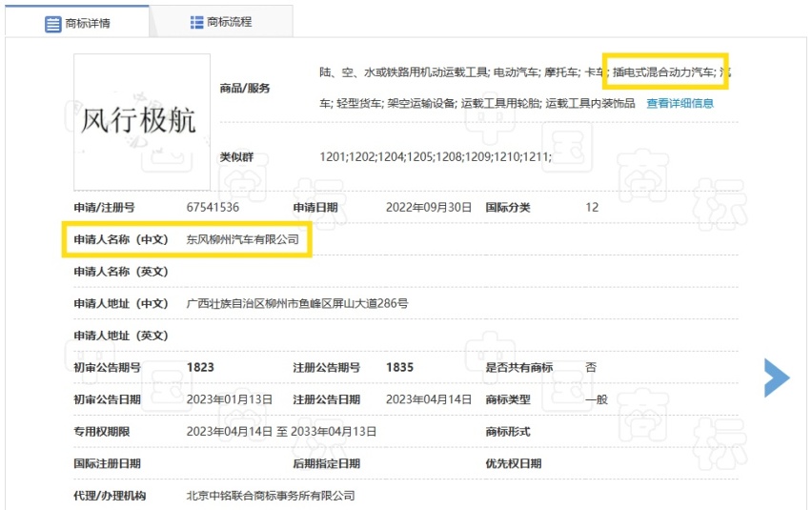Open the 查看详细信息 link
The image size is (812, 510).
pos(680,103)
